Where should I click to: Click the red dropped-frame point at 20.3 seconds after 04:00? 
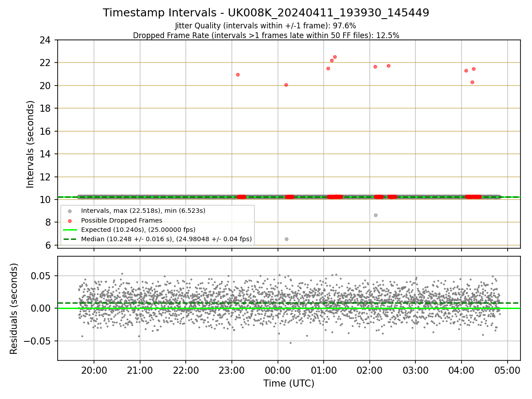(472, 82)
